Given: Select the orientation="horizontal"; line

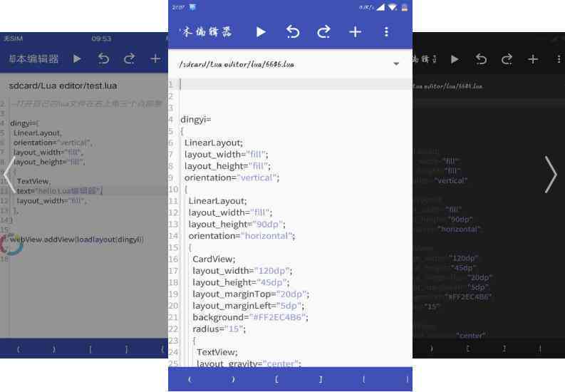Looking at the screenshot, I should pyautogui.click(x=242, y=236).
